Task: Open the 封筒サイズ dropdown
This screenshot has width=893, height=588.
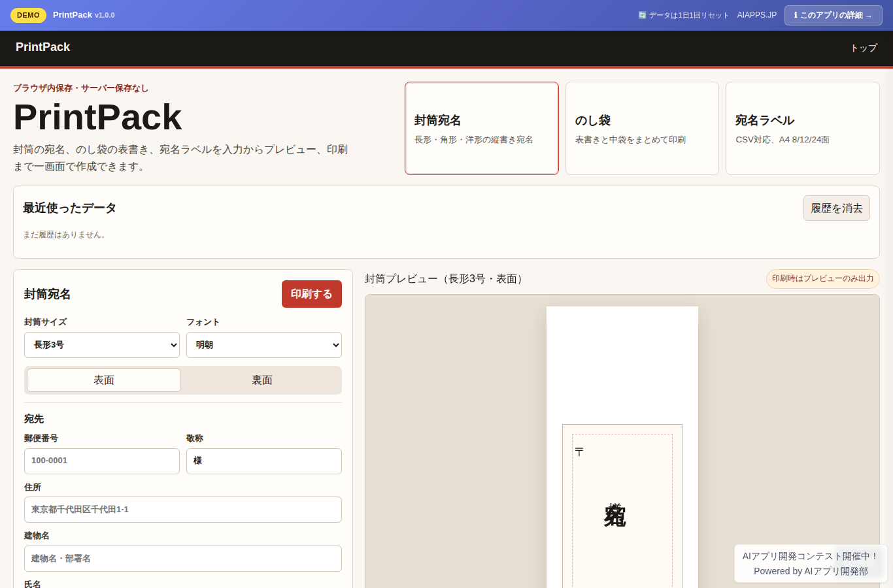Action: [x=102, y=345]
